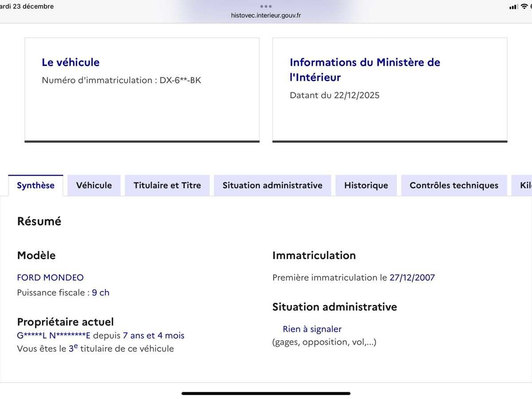The height and width of the screenshot is (399, 532).
Task: Tap the three-dots button above the address bar
Action: point(266,6)
